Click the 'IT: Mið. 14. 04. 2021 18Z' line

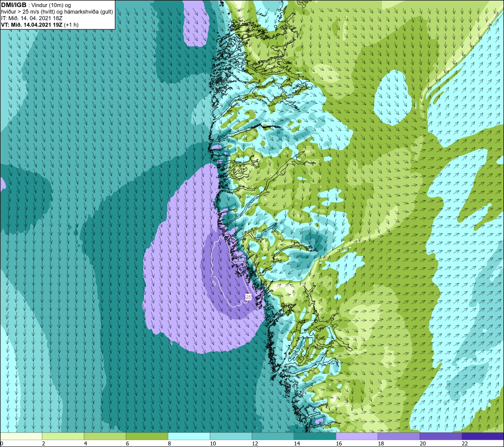tap(31, 18)
